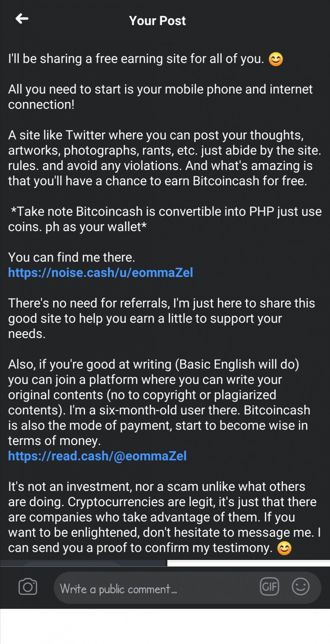Tap the 'Your Post' header title
Image resolution: width=330 pixels, height=644 pixels.
pyautogui.click(x=157, y=21)
